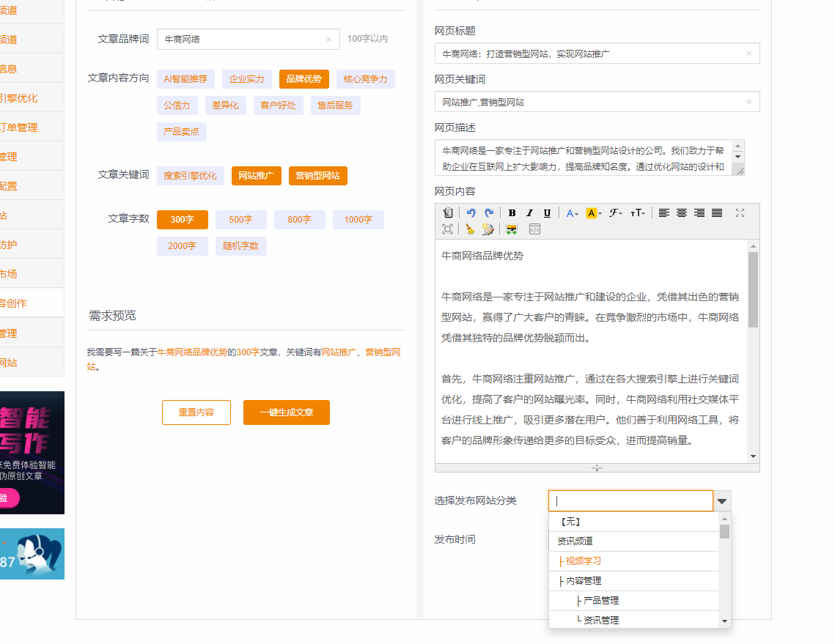The height and width of the screenshot is (644, 835).
Task: Align text left
Action: tap(663, 213)
